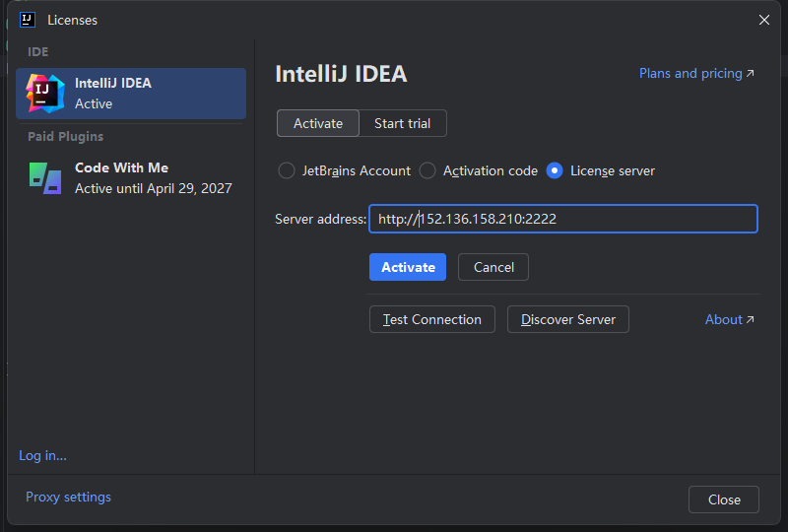The image size is (788, 532).
Task: Close the Licenses dialog with the X
Action: [x=764, y=20]
